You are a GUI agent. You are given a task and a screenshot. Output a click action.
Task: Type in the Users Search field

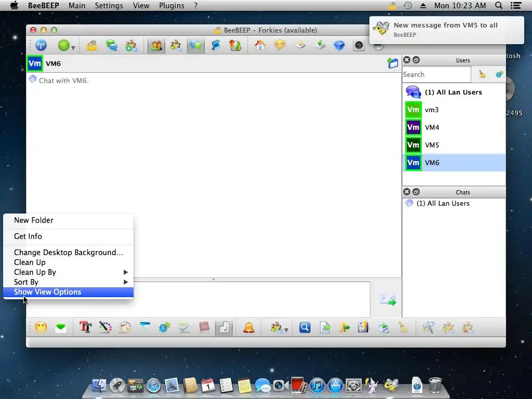[436, 74]
